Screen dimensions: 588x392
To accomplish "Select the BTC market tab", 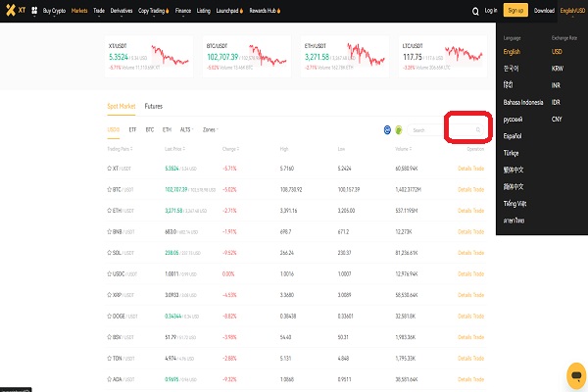I will [x=150, y=129].
